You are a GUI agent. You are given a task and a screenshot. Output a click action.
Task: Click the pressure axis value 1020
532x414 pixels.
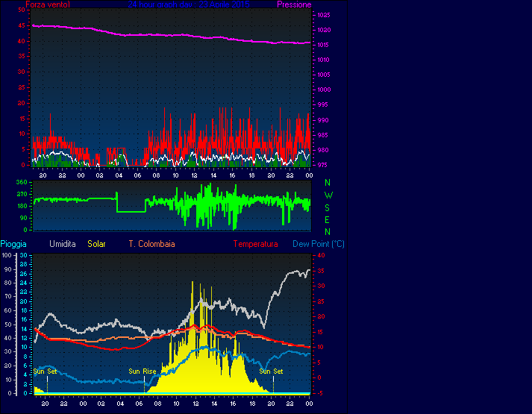[324, 30]
